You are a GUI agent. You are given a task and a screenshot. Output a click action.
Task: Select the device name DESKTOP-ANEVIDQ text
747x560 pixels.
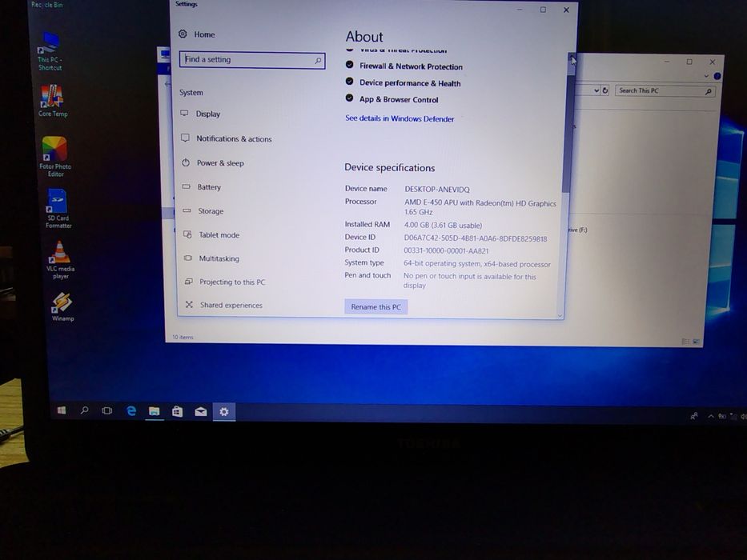click(x=437, y=190)
